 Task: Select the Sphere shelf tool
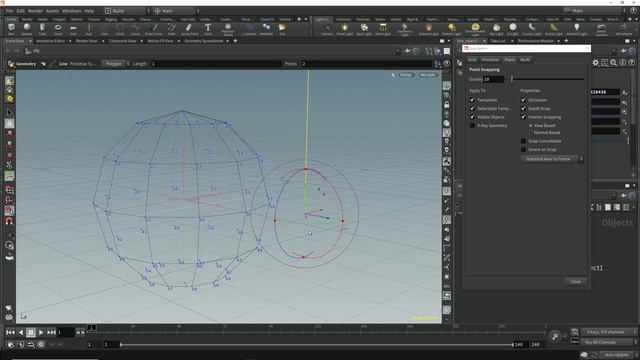[x=27, y=29]
